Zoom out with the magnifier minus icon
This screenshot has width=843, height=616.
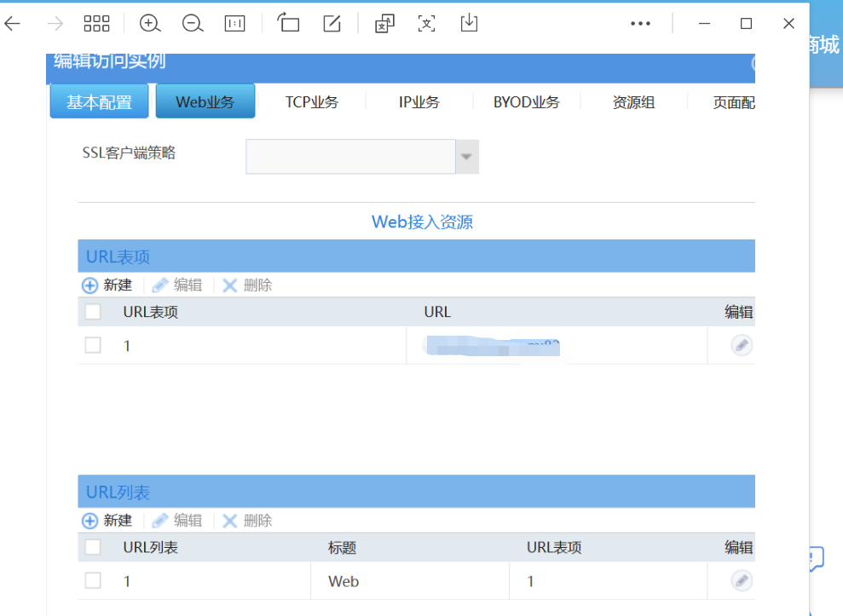click(193, 24)
